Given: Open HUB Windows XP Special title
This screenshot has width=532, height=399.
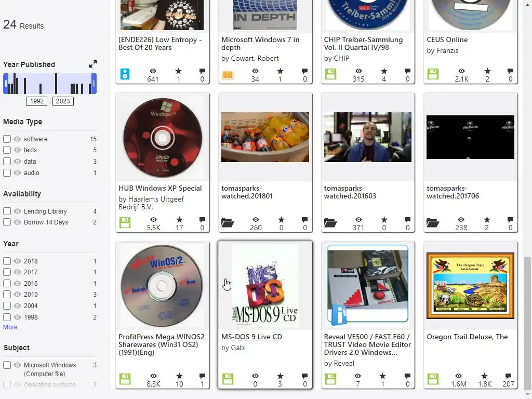Looking at the screenshot, I should point(160,188).
